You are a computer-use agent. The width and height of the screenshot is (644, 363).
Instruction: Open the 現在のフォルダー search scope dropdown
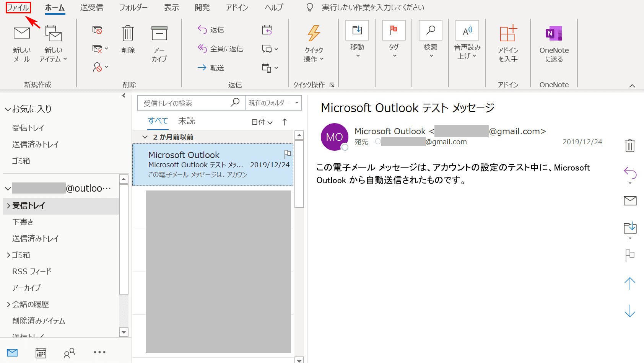click(x=273, y=103)
